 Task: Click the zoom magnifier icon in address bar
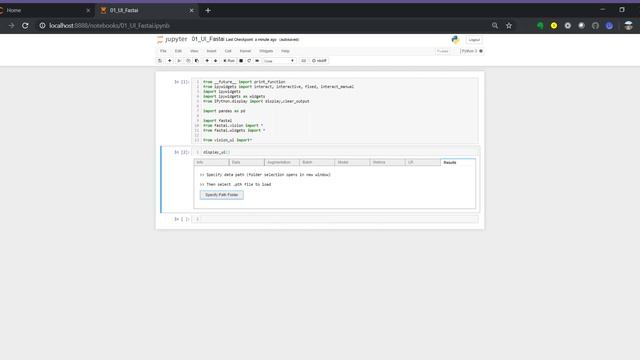495,25
